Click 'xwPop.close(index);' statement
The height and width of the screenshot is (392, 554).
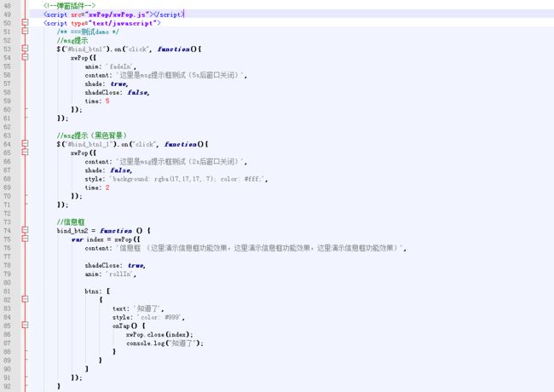[x=159, y=334]
